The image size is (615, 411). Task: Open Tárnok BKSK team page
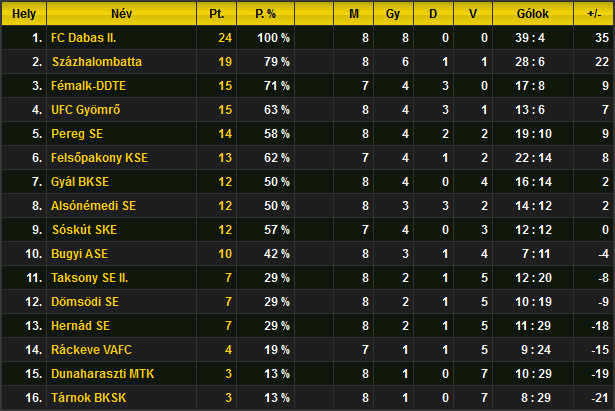pyautogui.click(x=89, y=398)
